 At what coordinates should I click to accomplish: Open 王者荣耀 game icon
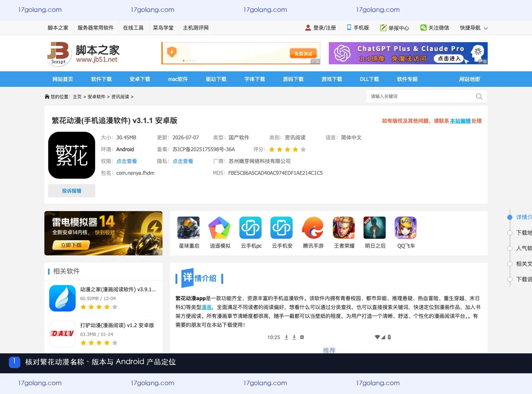click(x=344, y=228)
